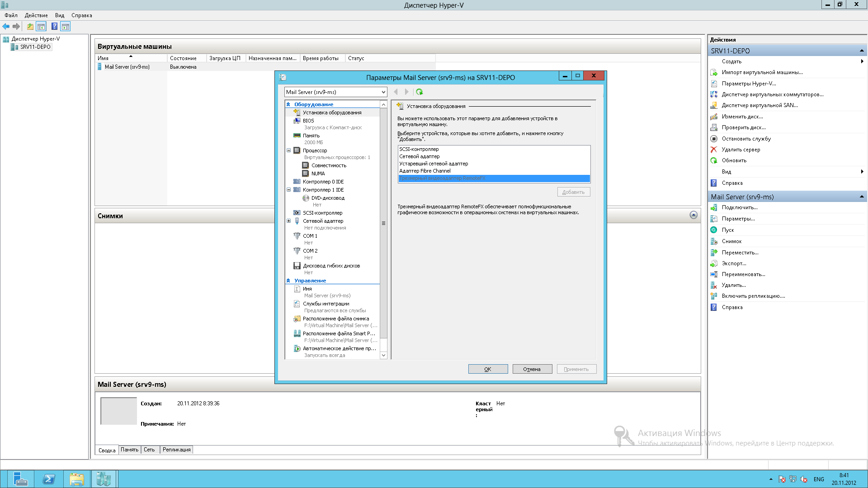Click the help question mark toolbar icon
Screen dimensions: 868x488
point(54,27)
